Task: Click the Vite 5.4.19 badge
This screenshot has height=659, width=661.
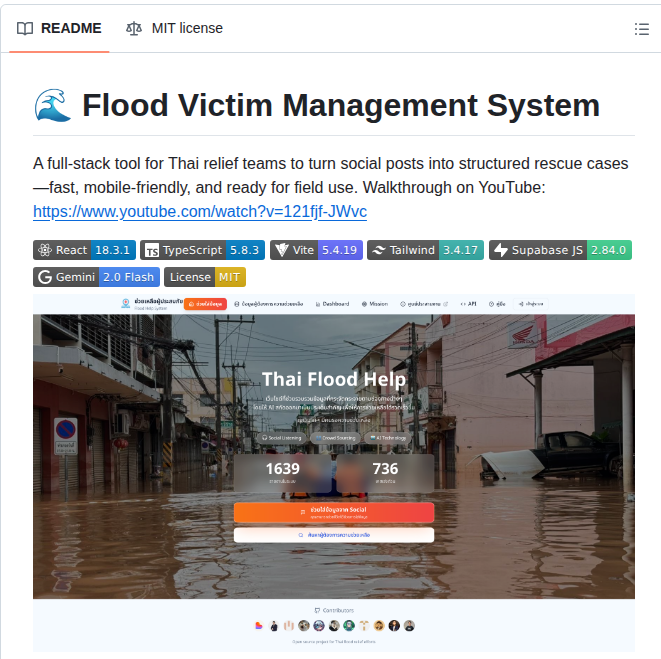Action: [316, 250]
